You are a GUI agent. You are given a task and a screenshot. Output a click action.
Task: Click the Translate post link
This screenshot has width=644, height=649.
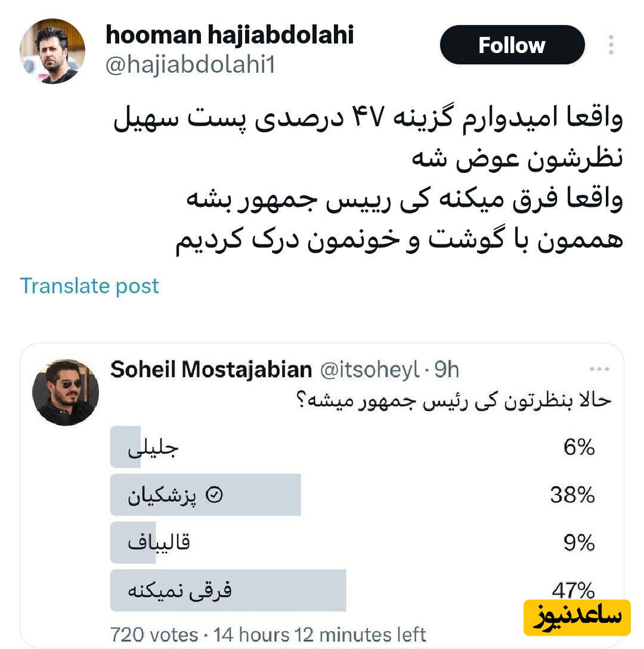point(89,286)
